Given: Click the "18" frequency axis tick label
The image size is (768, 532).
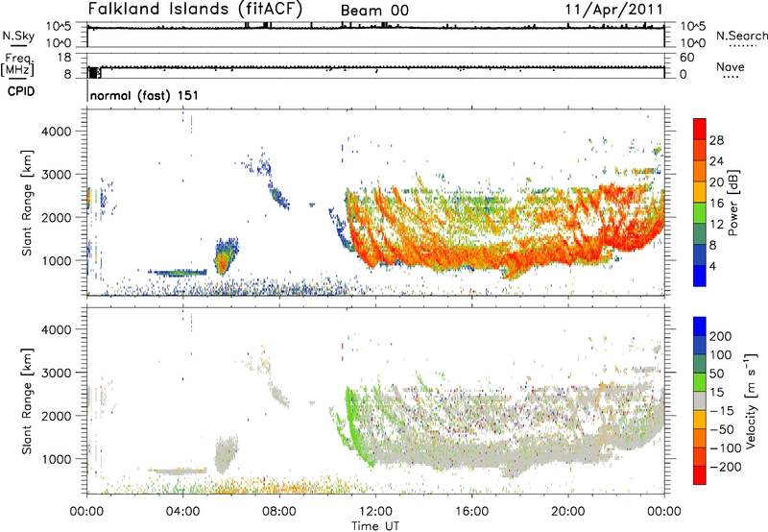Looking at the screenshot, I should [64, 58].
